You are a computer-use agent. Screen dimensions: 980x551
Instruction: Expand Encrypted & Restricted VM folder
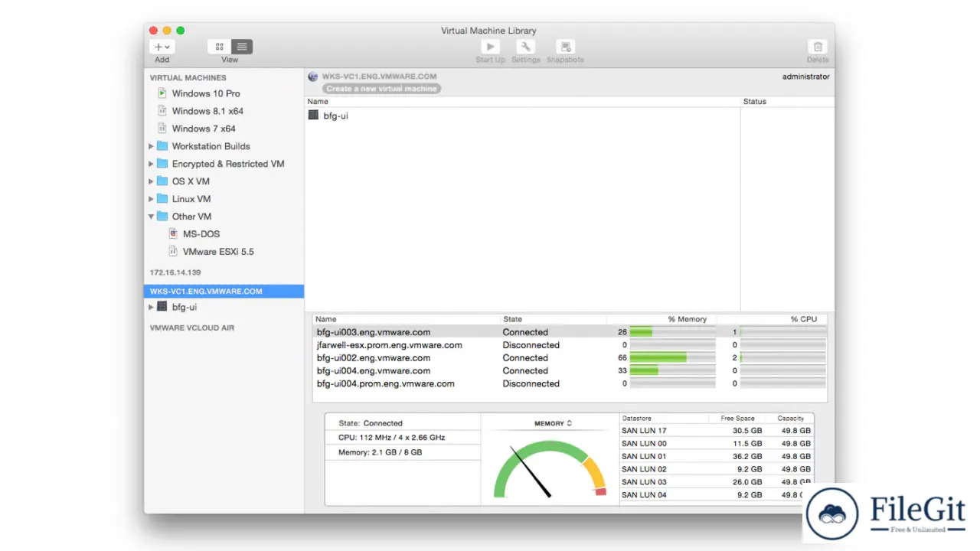[151, 164]
